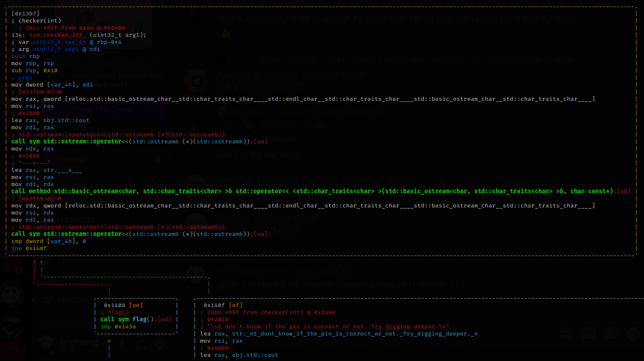Screen dimensions: 644x361
Task: Click the add member icon beside general
Action: pos(158,159)
